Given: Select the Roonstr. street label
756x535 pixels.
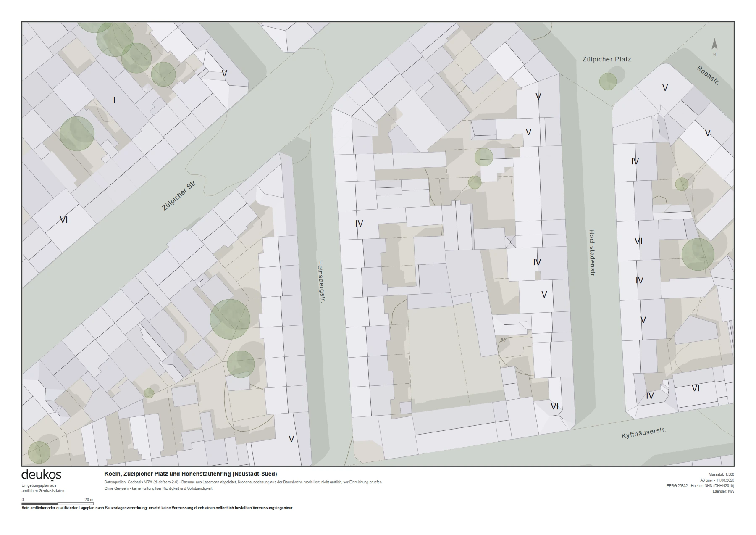Looking at the screenshot, I should [x=708, y=76].
